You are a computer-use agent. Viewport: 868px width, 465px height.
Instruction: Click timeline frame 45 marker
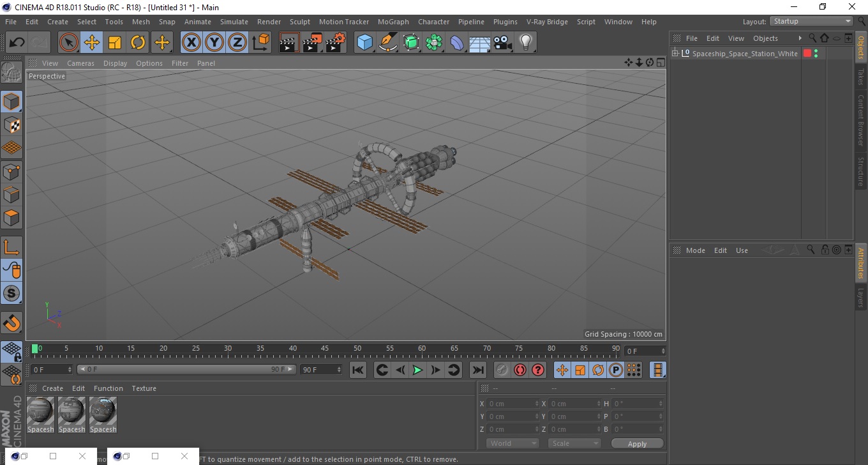click(325, 349)
